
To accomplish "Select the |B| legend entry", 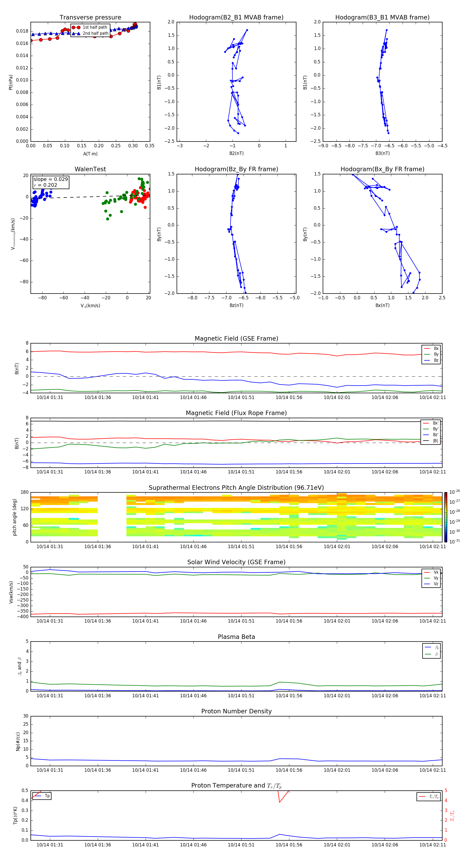I will point(431,441).
